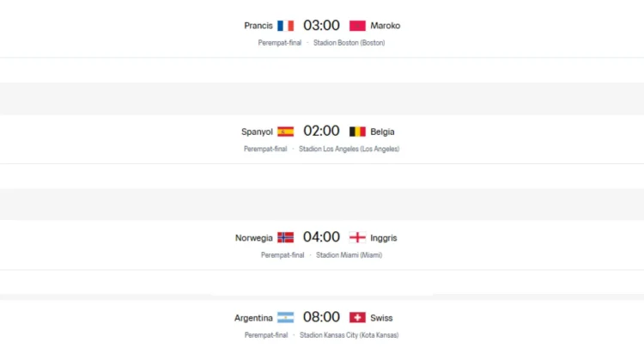Select the Belgia team name
644x361 pixels.
pyautogui.click(x=382, y=132)
